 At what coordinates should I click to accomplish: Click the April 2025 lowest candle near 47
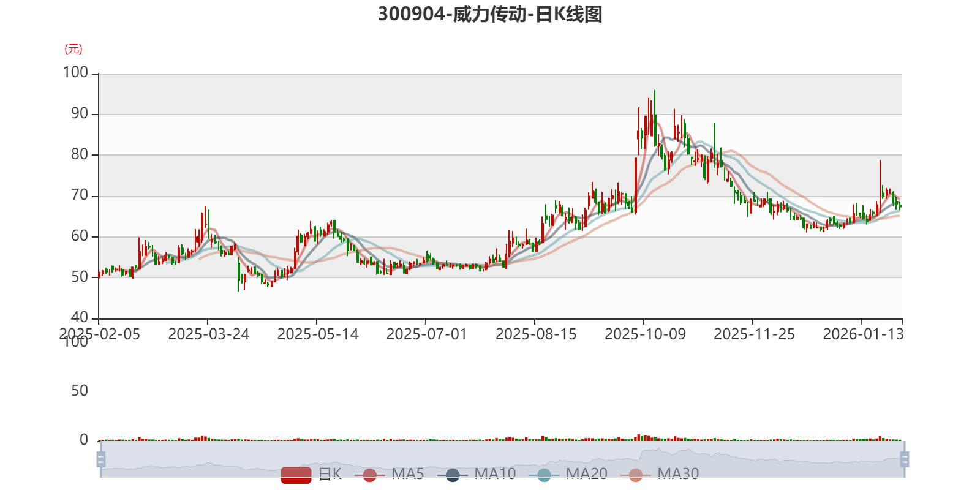tap(238, 274)
